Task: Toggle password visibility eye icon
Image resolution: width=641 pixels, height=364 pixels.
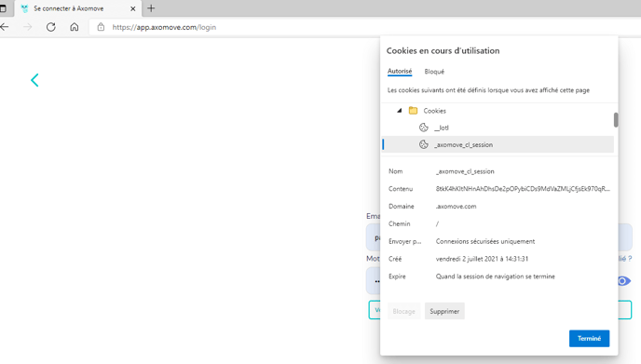Action: coord(624,281)
